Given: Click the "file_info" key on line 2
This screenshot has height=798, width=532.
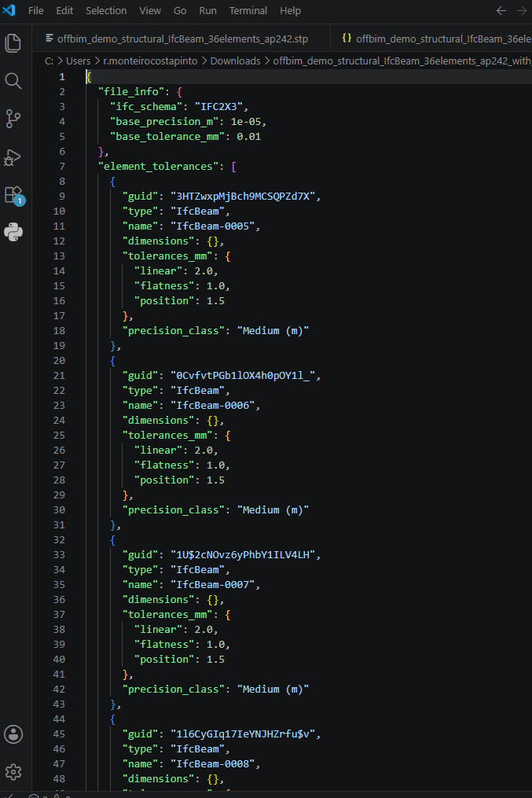Looking at the screenshot, I should pyautogui.click(x=131, y=92).
